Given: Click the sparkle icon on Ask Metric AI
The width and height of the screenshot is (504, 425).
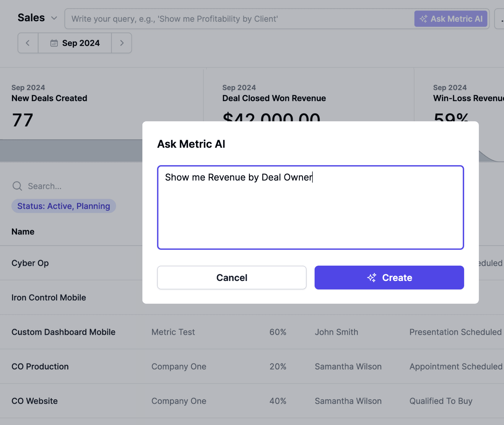Looking at the screenshot, I should (423, 19).
